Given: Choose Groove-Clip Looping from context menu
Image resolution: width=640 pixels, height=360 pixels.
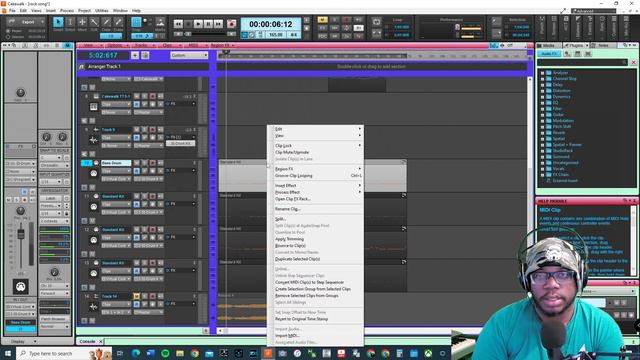Looking at the screenshot, I should click(293, 176).
